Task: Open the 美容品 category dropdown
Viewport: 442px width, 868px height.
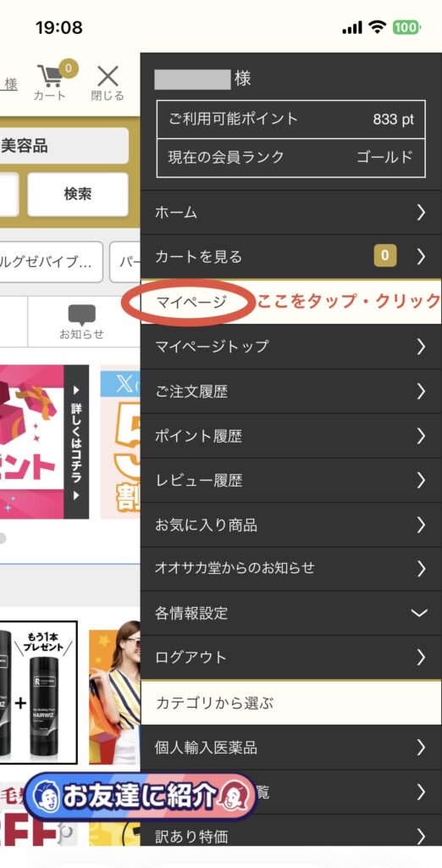Action: pos(64,146)
